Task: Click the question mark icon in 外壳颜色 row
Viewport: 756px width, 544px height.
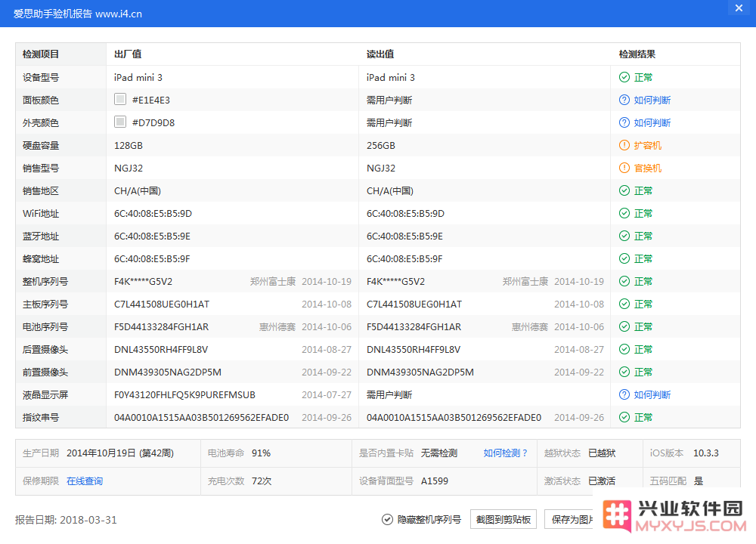Action: click(x=624, y=122)
